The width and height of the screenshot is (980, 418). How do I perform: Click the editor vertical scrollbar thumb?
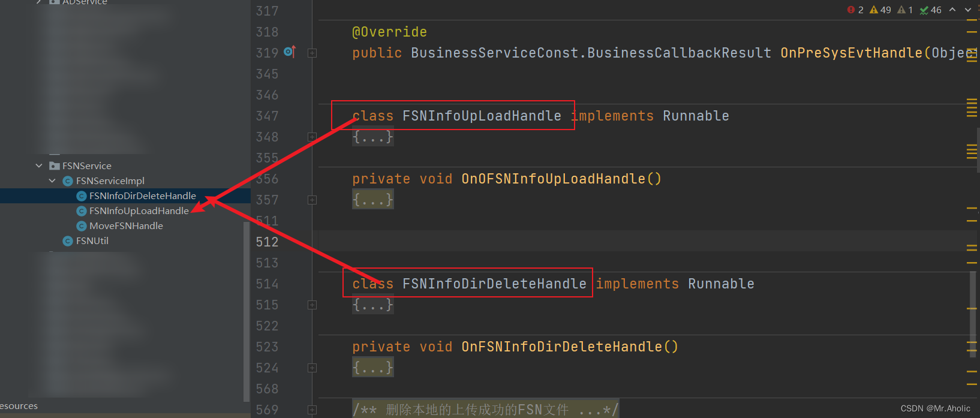(x=973, y=314)
